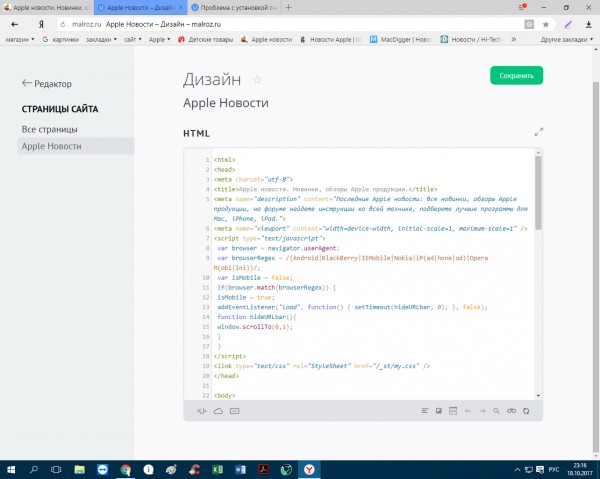Expand the HTML editor to fullscreen
This screenshot has height=479, width=600.
coord(538,132)
